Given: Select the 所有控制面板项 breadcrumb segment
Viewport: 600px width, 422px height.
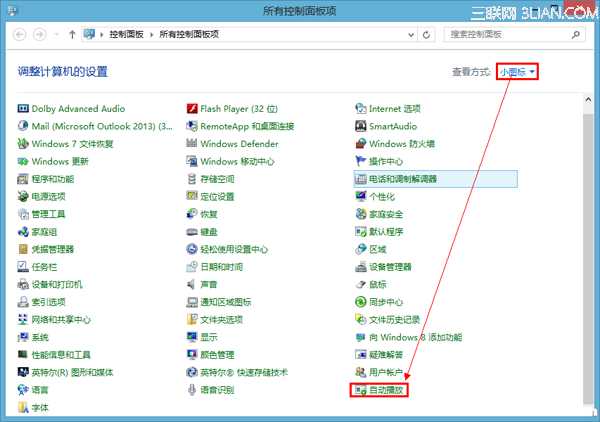Looking at the screenshot, I should 189,34.
